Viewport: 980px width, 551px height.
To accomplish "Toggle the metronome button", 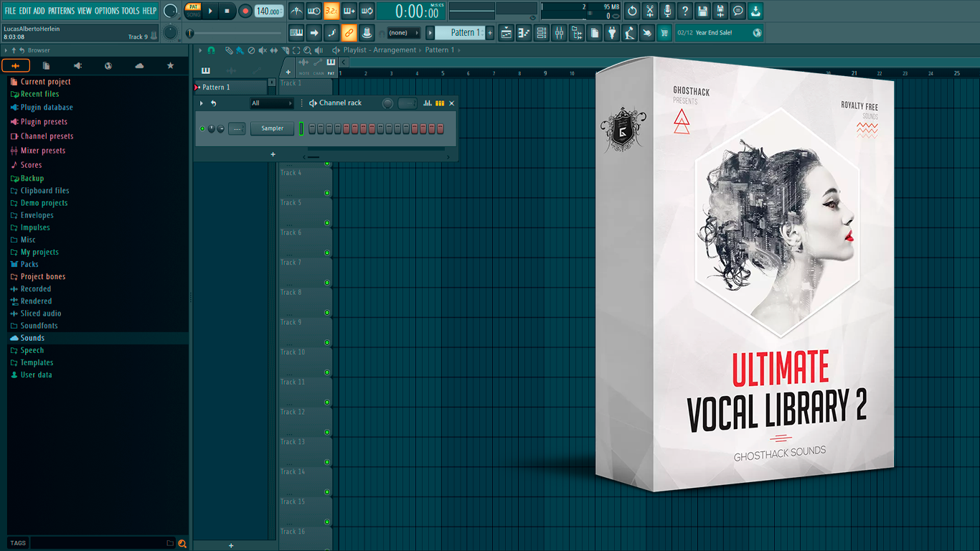I will pyautogui.click(x=297, y=11).
